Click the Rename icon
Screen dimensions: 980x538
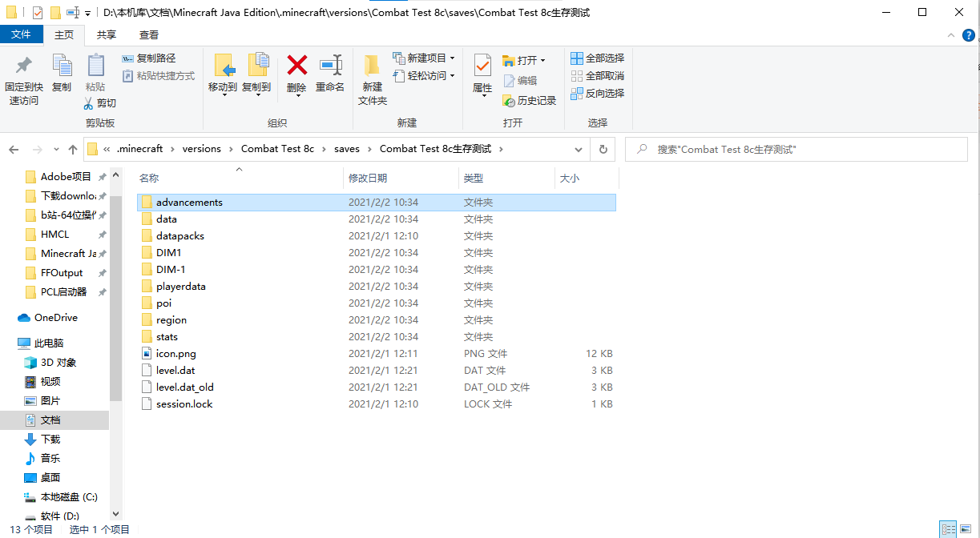[330, 74]
